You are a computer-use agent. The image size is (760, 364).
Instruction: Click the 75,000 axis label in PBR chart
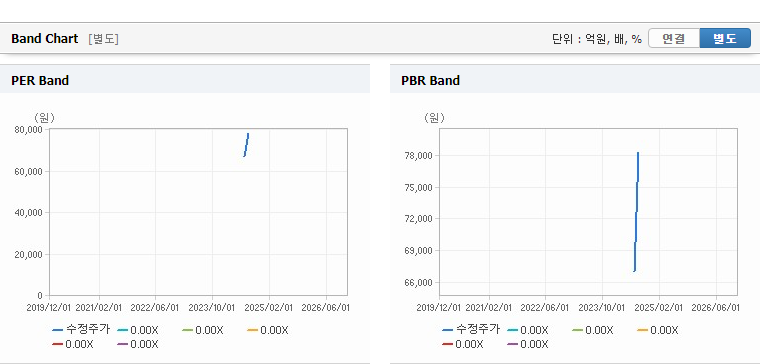click(420, 187)
